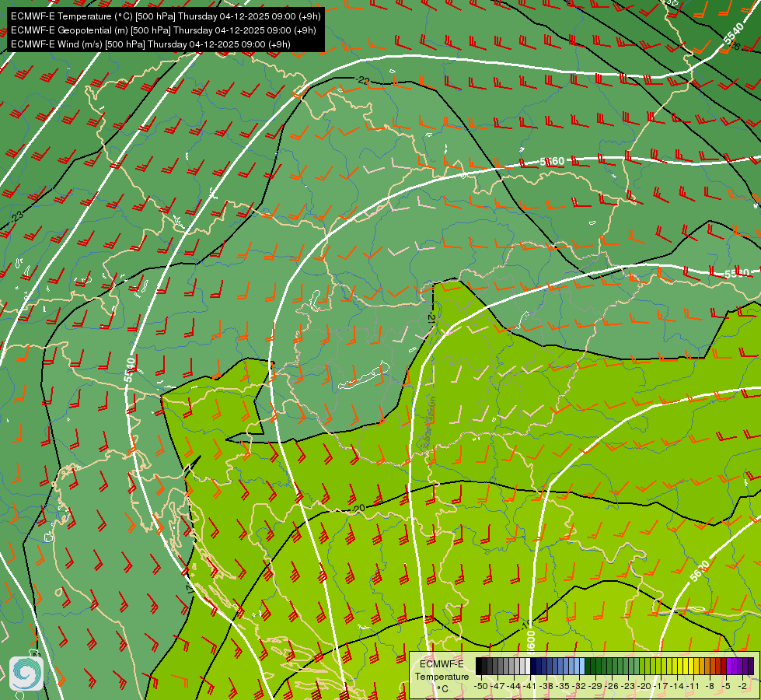Screen dimensions: 761x700
Task: Click the -2 legend label
Action: click(742, 686)
